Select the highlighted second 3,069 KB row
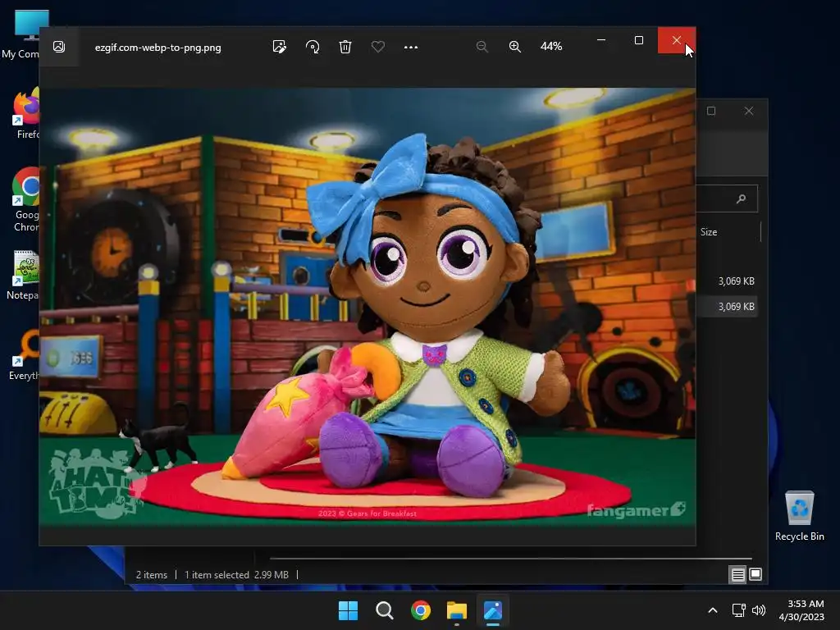The width and height of the screenshot is (840, 630). point(727,307)
